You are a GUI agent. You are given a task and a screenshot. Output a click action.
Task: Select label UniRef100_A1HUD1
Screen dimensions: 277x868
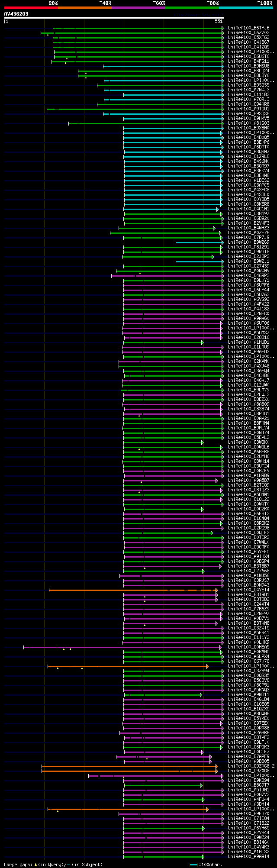coord(248,342)
